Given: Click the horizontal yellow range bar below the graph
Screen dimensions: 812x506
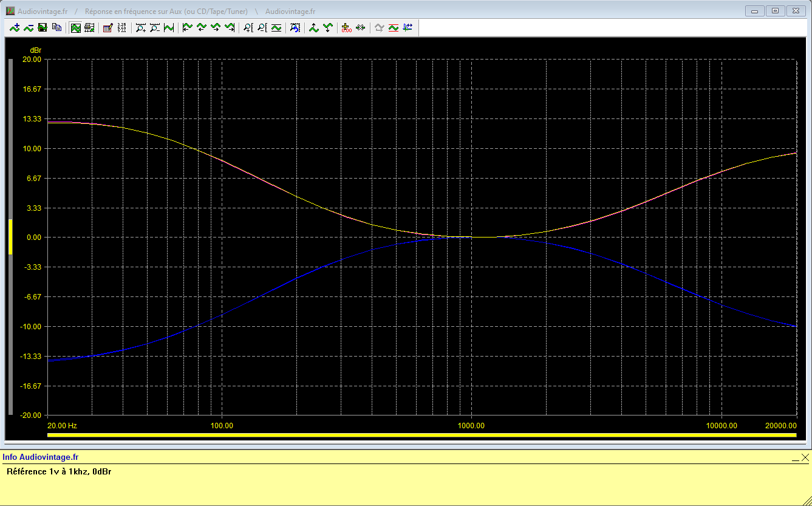Looking at the screenshot, I should pos(421,435).
